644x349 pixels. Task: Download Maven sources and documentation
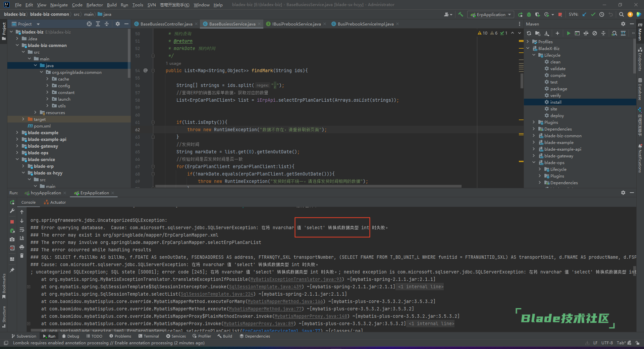pyautogui.click(x=547, y=33)
